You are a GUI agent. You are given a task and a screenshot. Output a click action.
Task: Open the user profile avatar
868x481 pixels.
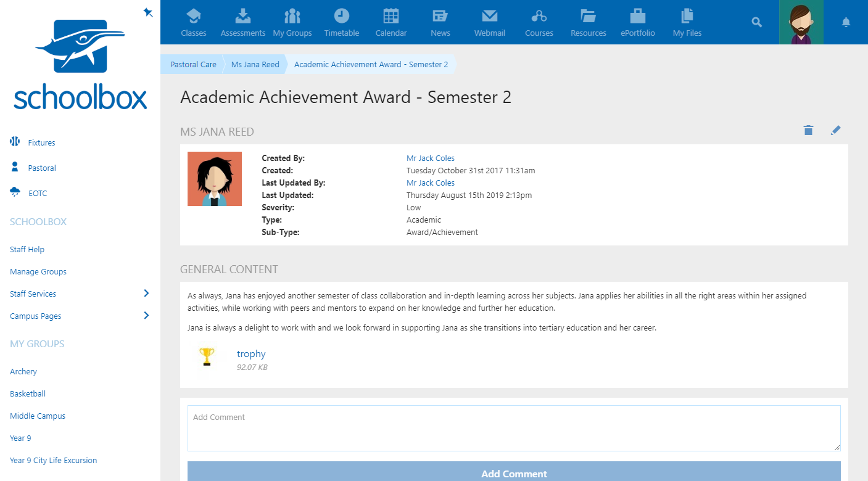(x=801, y=22)
